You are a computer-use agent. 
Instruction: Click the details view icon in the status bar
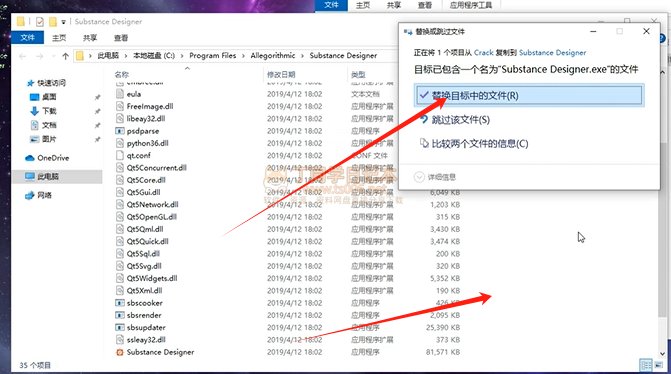(646, 365)
